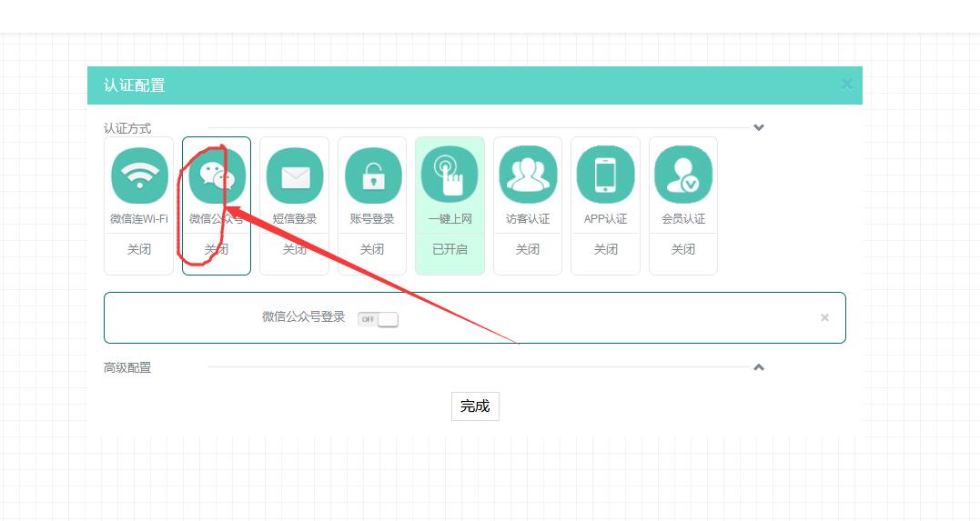Click the 完成 button
The width and height of the screenshot is (980, 521).
(x=475, y=406)
